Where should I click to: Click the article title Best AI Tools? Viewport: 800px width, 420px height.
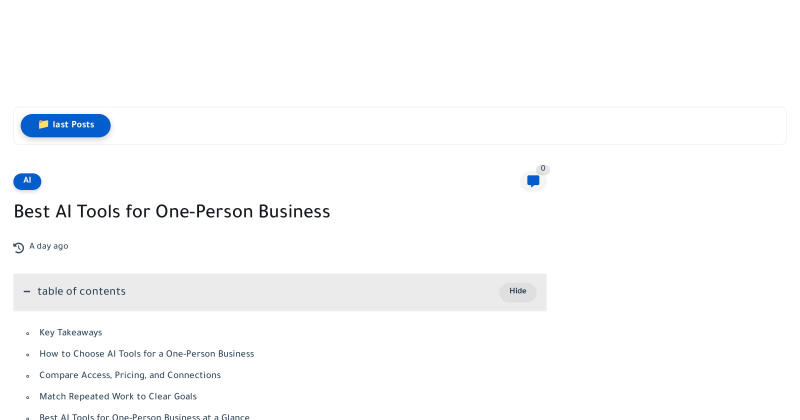click(x=172, y=212)
